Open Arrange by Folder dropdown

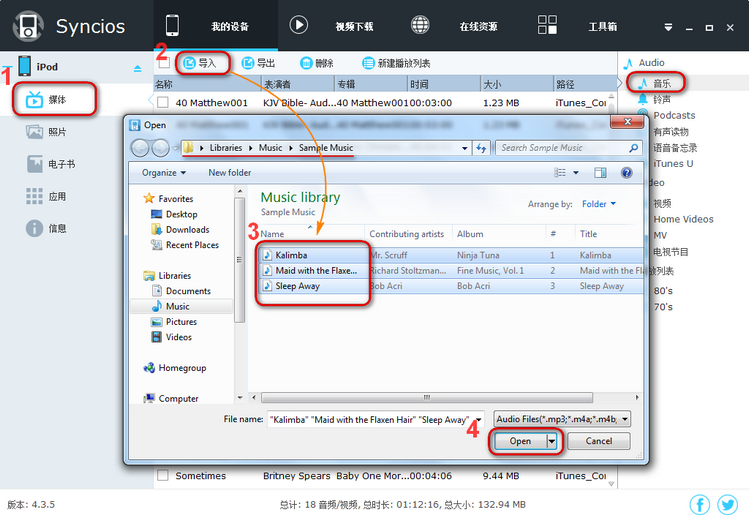[599, 204]
